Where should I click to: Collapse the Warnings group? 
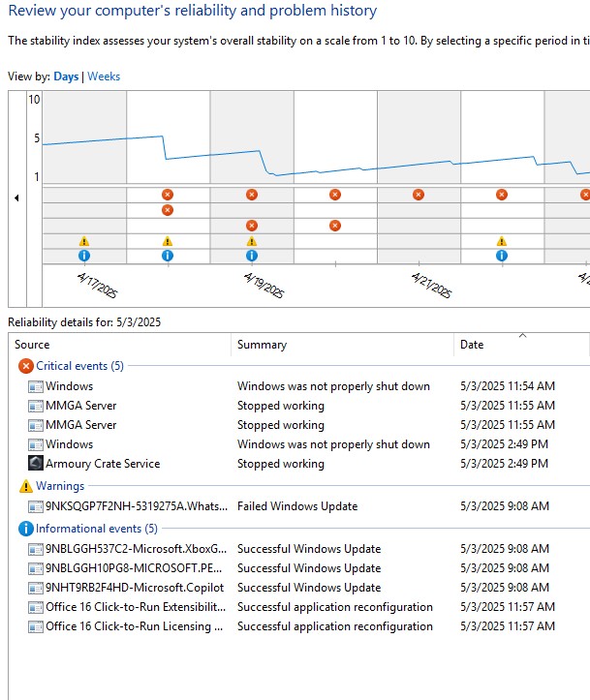pos(60,486)
